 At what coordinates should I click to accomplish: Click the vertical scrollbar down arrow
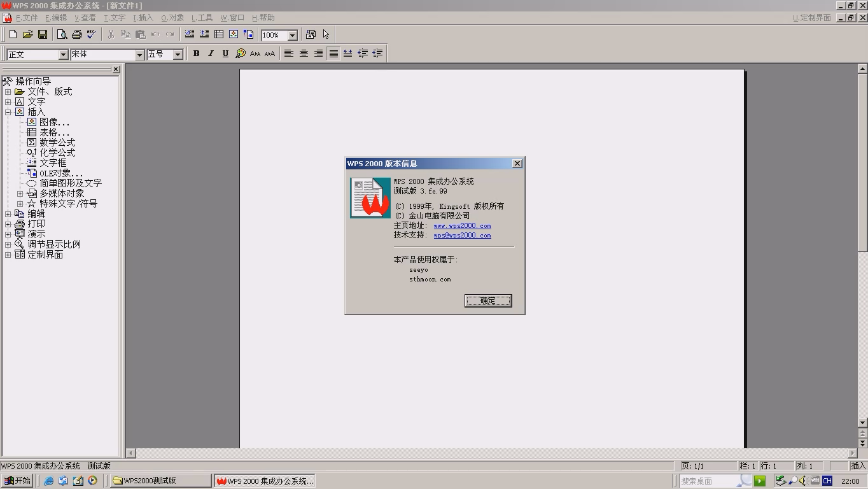point(863,423)
